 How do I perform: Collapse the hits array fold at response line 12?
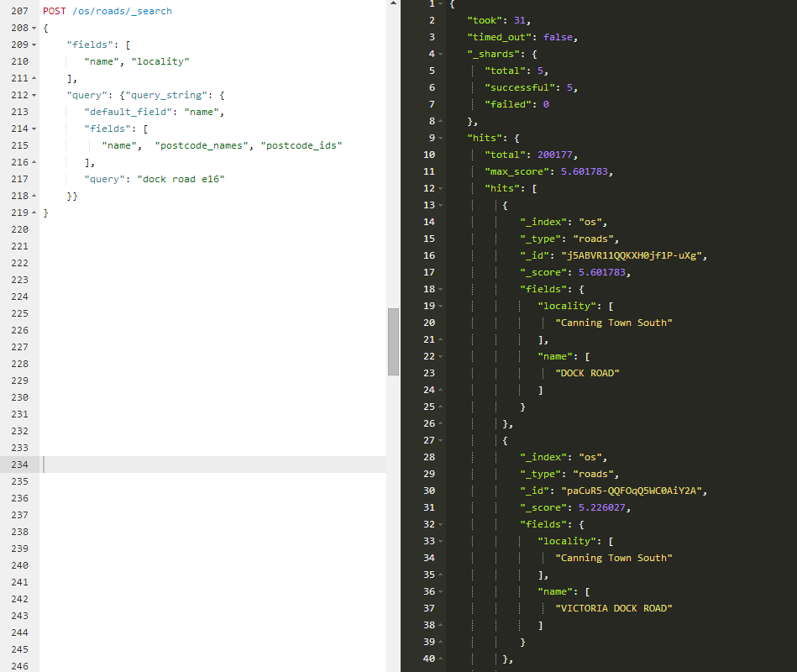click(441, 188)
